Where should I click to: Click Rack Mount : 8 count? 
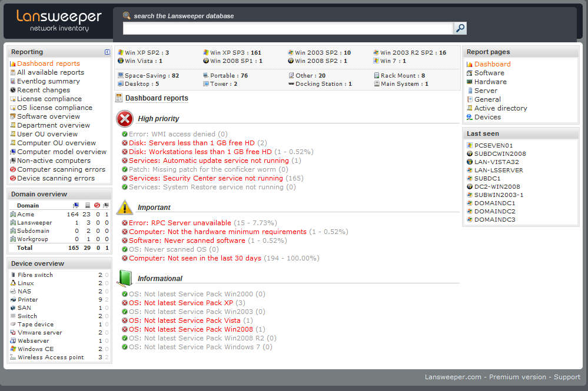coord(403,76)
